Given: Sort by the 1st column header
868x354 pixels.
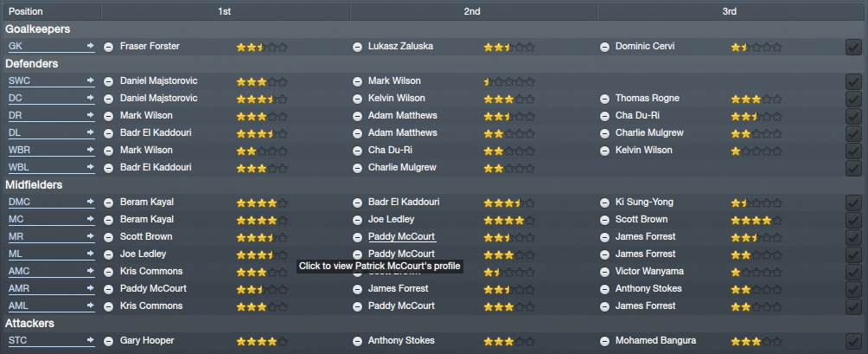Looking at the screenshot, I should pyautogui.click(x=225, y=11).
